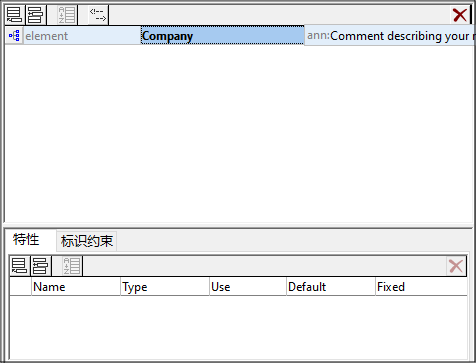Click the Fixed column header
Screen dimensions: 476x363
(x=421, y=287)
